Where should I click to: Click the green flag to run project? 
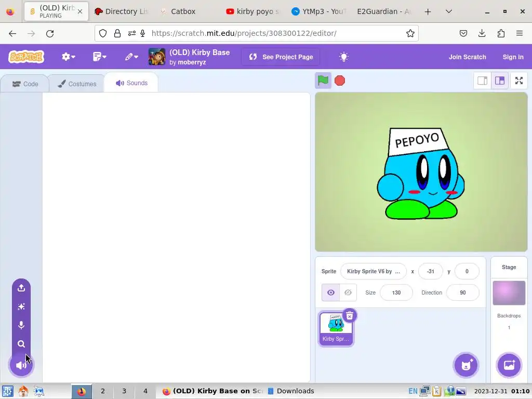point(323,81)
